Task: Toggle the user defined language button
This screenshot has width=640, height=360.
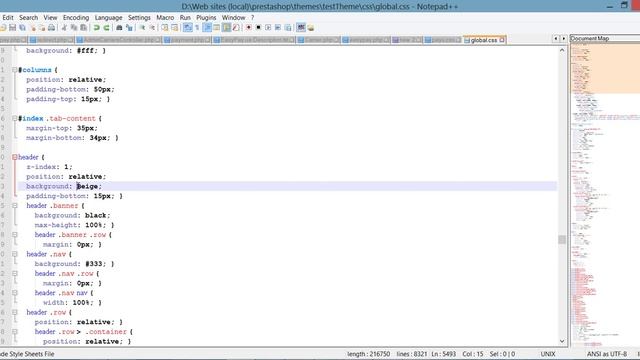Action: [x=217, y=27]
